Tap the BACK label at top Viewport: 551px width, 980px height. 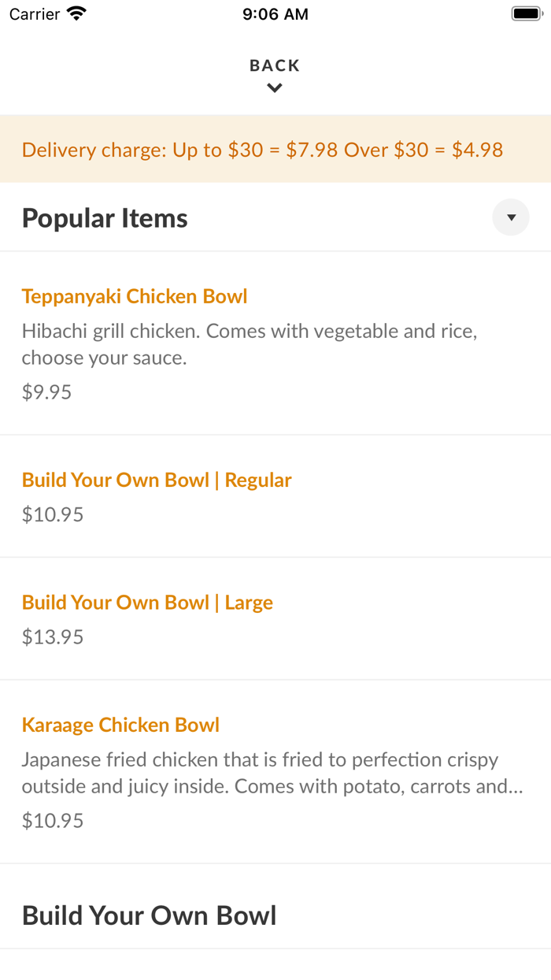click(275, 65)
